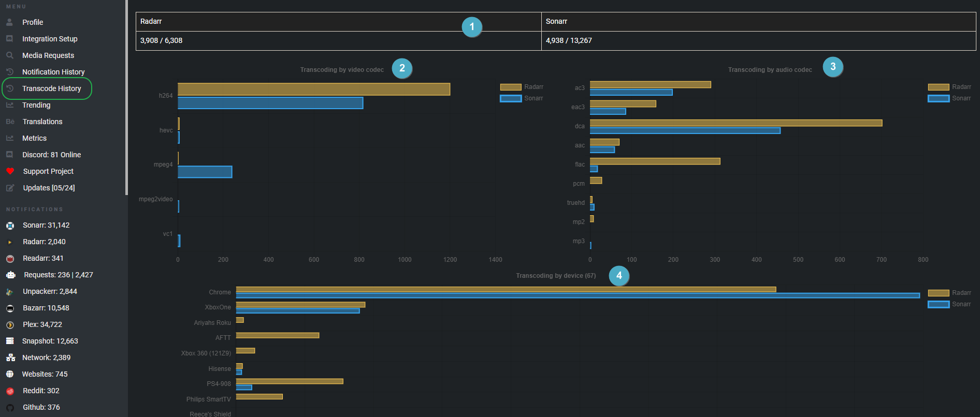This screenshot has width=980, height=417.
Task: Click the flac Radarr bar
Action: tap(655, 161)
